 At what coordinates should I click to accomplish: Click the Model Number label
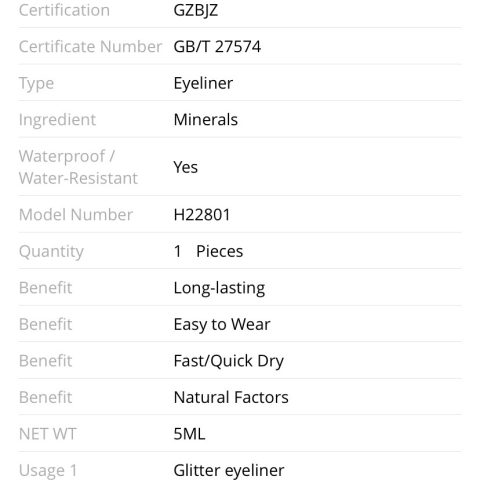[x=76, y=215]
